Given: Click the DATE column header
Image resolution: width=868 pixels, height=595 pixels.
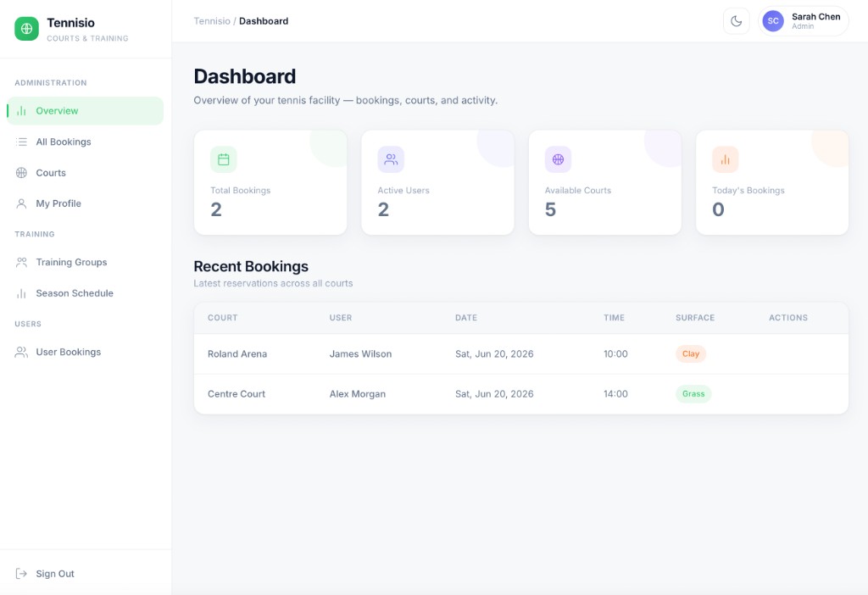Looking at the screenshot, I should (x=466, y=318).
